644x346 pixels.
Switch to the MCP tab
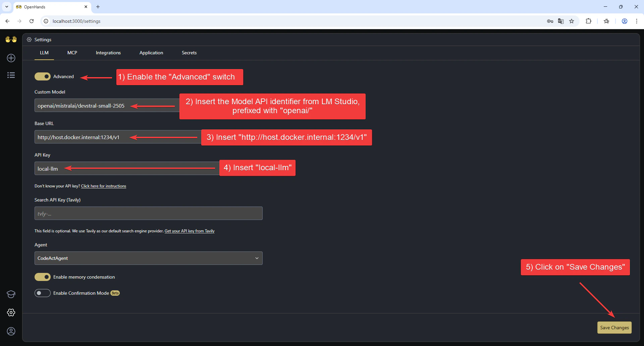[72, 53]
